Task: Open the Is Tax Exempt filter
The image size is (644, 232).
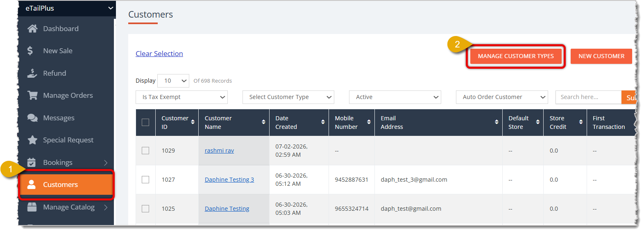Action: [x=181, y=97]
